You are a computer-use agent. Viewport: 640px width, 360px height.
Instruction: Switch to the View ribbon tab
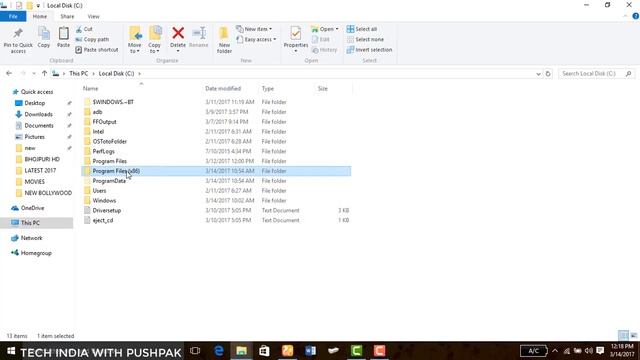pyautogui.click(x=93, y=16)
